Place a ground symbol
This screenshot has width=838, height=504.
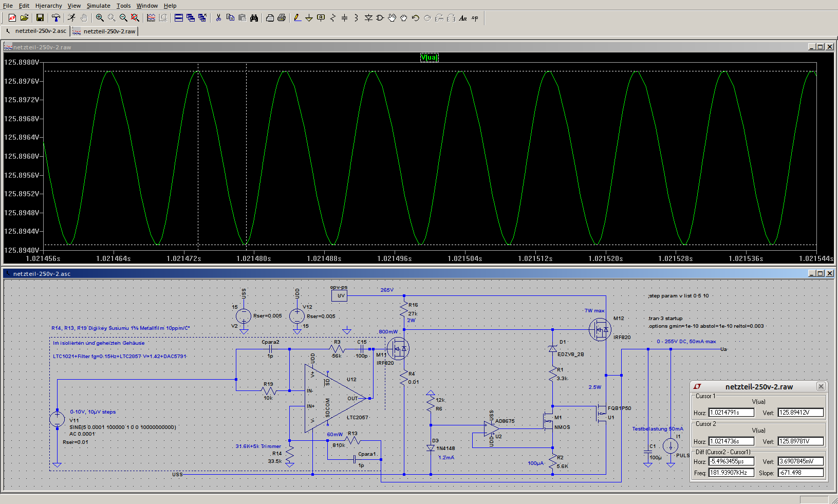pos(309,18)
